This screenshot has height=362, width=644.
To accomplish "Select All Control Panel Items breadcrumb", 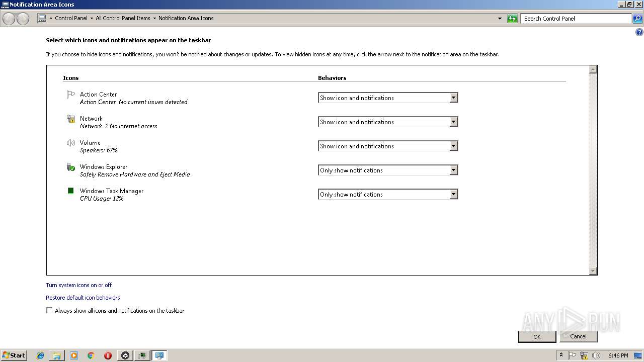I will 123,18.
